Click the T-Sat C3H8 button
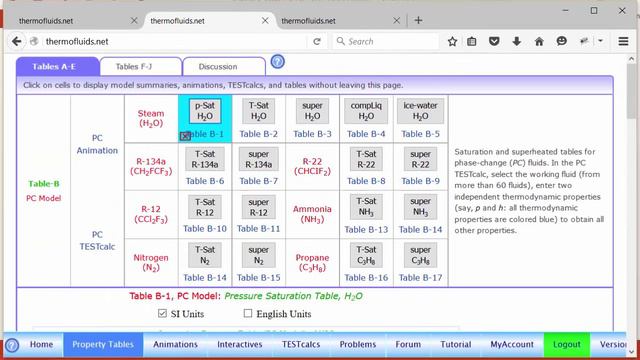Viewport: 640px width, 360px height. (x=366, y=255)
